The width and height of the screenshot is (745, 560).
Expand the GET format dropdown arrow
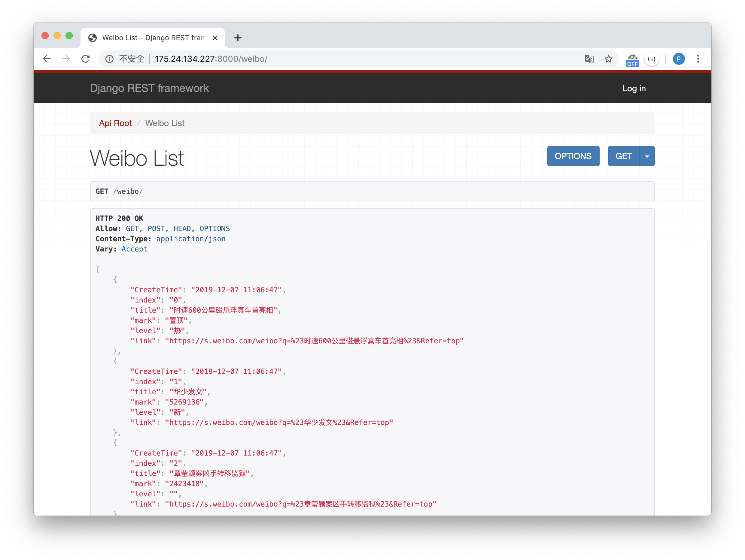point(647,156)
